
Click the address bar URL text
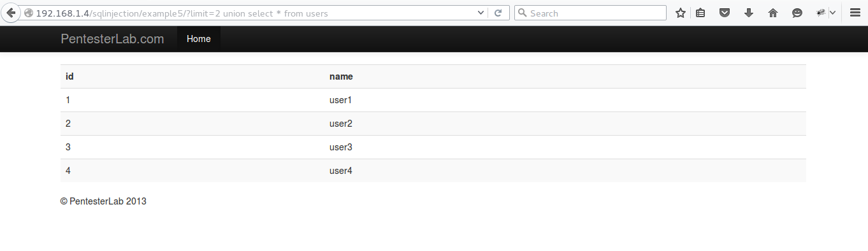[182, 13]
